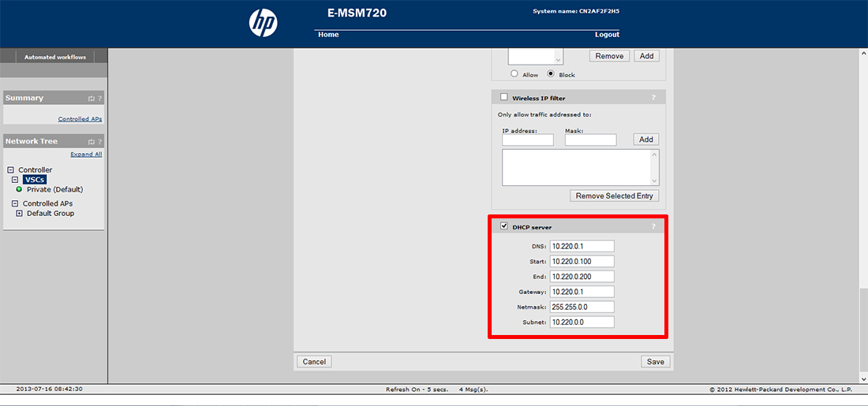Click the E-MSM720 product title
Viewport: 868px width, 406px height.
point(357,13)
